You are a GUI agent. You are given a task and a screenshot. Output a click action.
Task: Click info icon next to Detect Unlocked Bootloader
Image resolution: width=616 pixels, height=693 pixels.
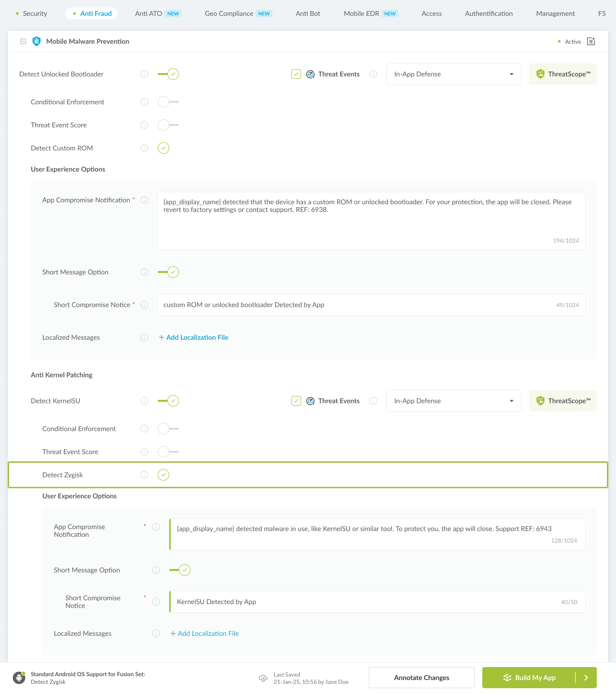coord(144,74)
